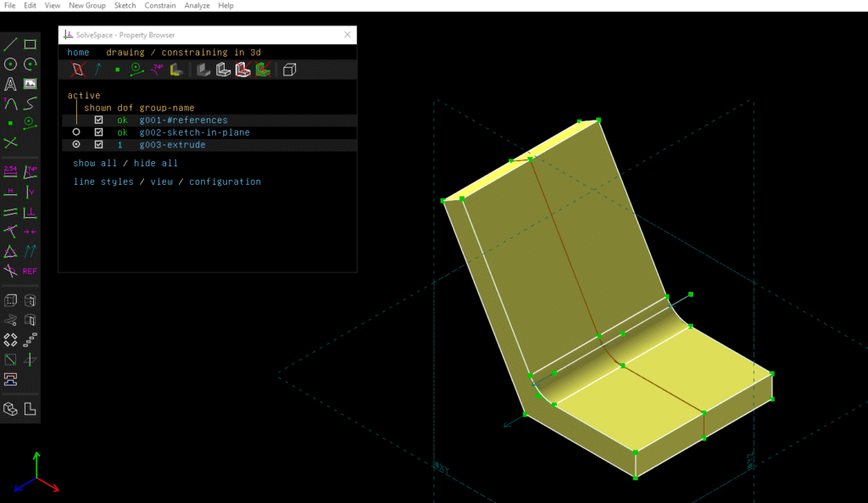Toggle the shown checkbox for g003-extrude
Image resolution: width=868 pixels, height=503 pixels.
(97, 145)
